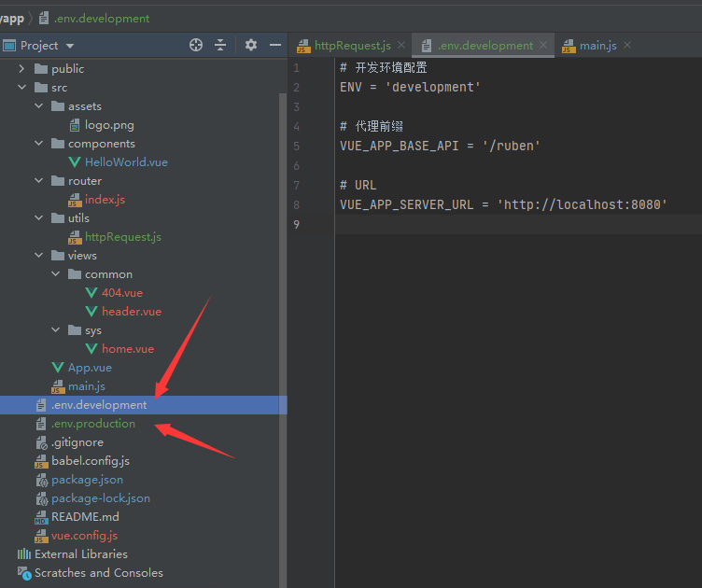Click the collapse all icon in Project toolbar
Viewport: 702px width, 588px height.
coord(220,45)
